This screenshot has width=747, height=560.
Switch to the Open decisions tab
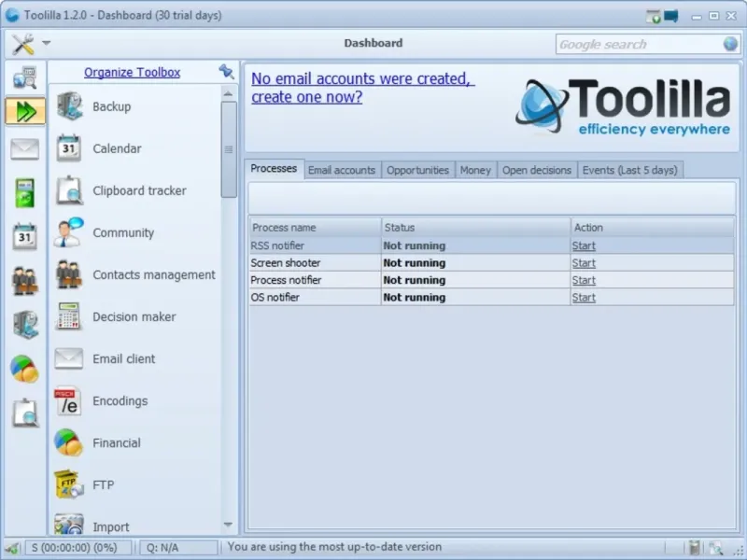pos(537,170)
